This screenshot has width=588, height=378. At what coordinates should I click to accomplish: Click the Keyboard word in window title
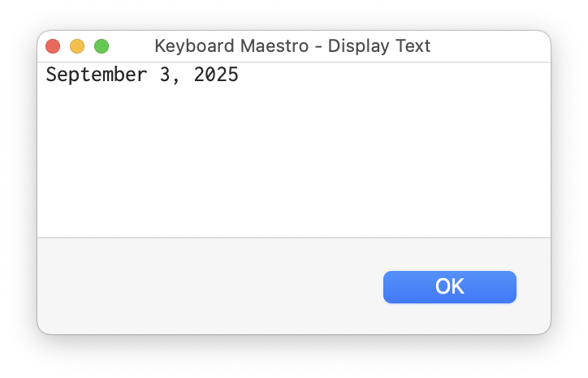pos(184,46)
